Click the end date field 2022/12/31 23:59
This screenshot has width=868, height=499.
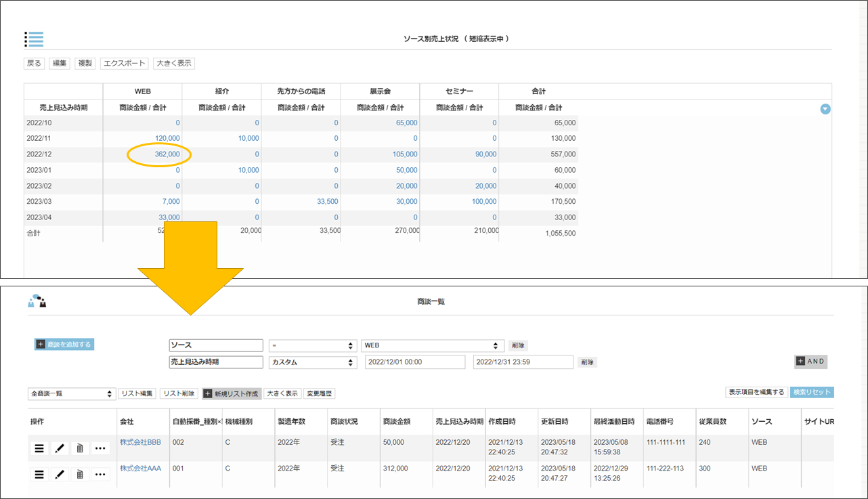tap(523, 362)
